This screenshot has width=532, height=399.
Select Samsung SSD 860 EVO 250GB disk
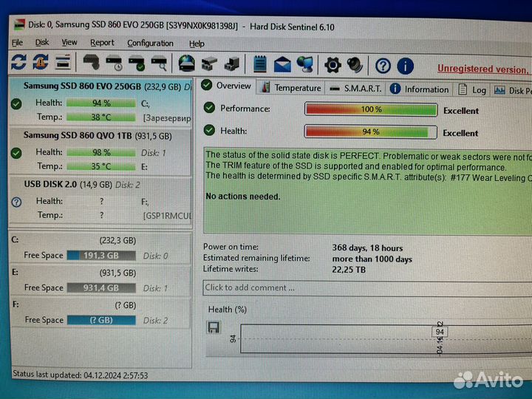tap(101, 101)
